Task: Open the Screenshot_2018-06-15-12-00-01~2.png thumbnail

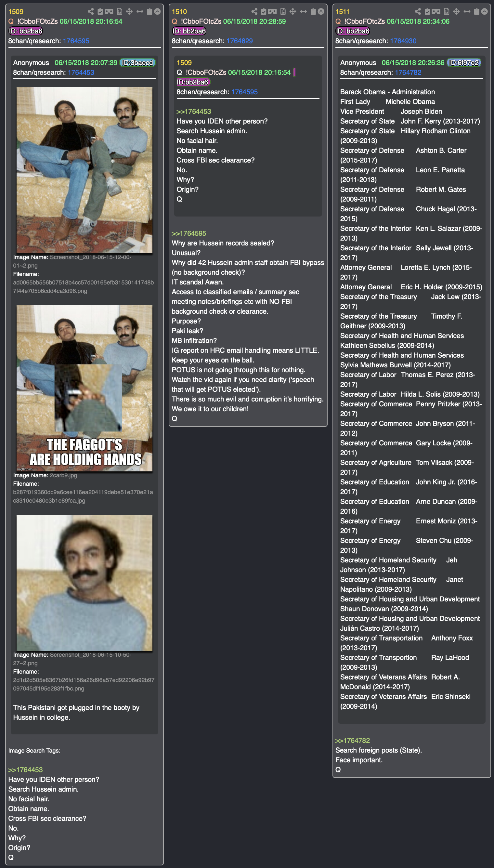Action: point(84,170)
